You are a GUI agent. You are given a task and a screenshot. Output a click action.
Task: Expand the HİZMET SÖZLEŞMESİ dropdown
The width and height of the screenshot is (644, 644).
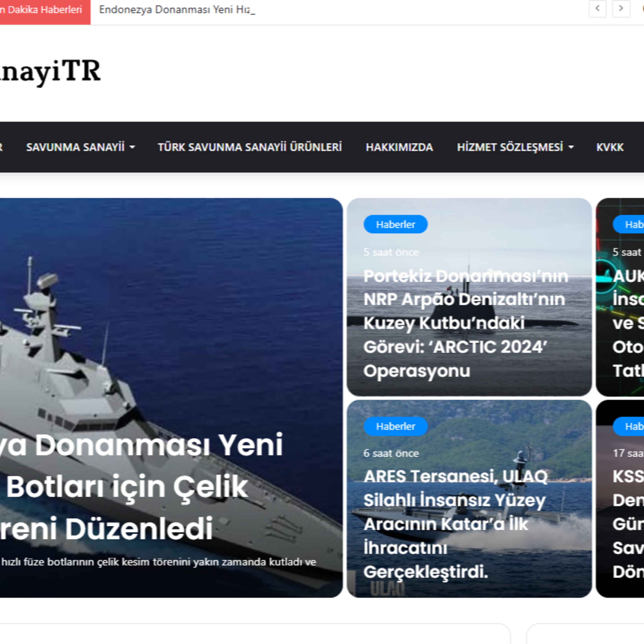click(515, 147)
